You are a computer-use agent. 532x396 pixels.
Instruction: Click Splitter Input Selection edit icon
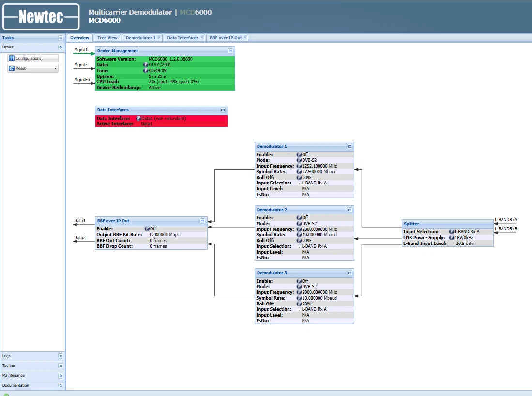(452, 232)
